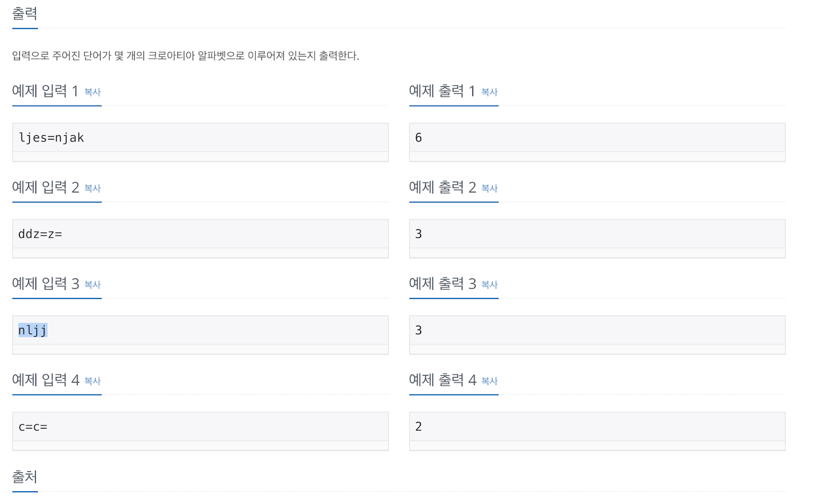Screen dimensions: 817x504
Task: Click the output description sentence about 크로아티아 알파벳
Action: (185, 56)
